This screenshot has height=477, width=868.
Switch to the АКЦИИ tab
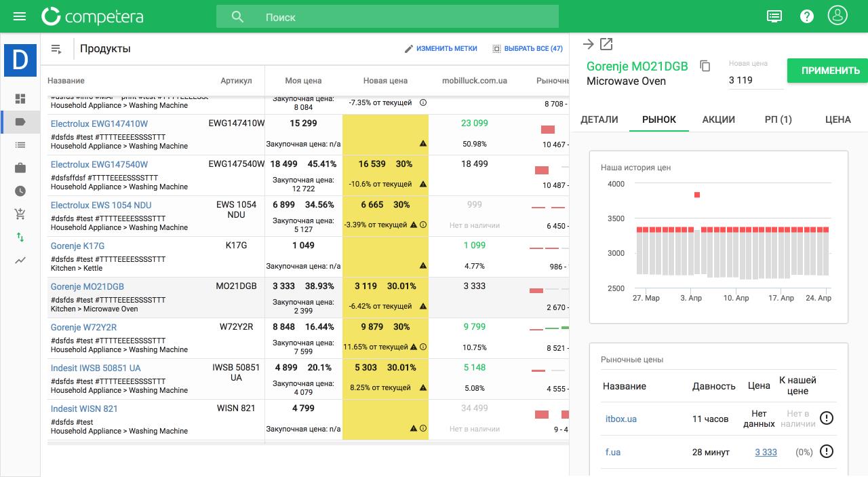[719, 119]
